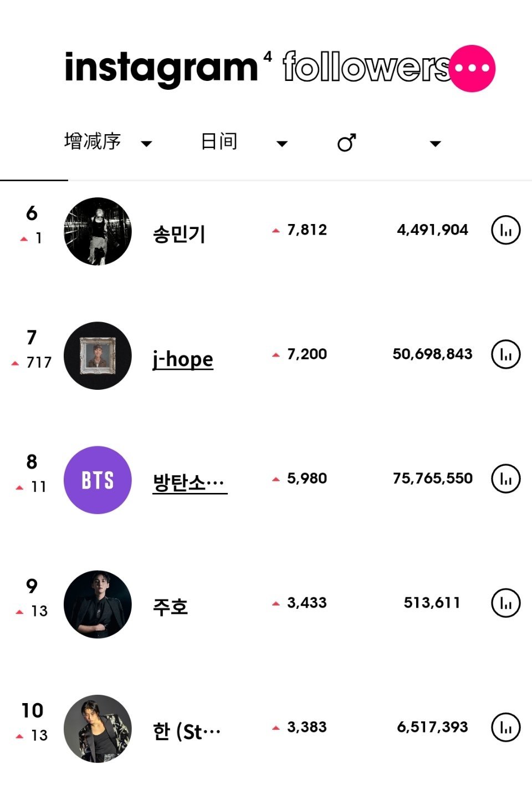Click 주호's profile picture
The height and width of the screenshot is (809, 532).
click(x=98, y=604)
